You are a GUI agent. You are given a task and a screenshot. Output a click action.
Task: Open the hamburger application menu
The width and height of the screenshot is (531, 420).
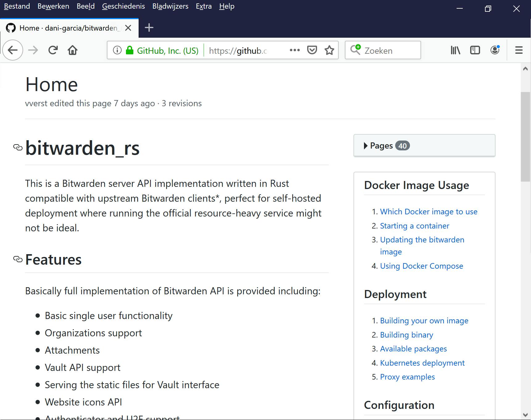(x=519, y=50)
